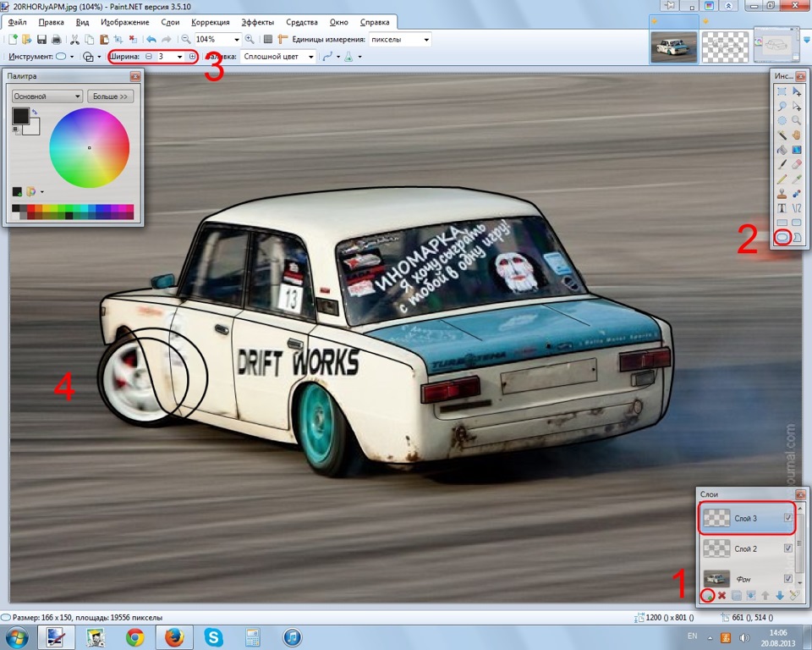Open the Правка menu

(52, 22)
